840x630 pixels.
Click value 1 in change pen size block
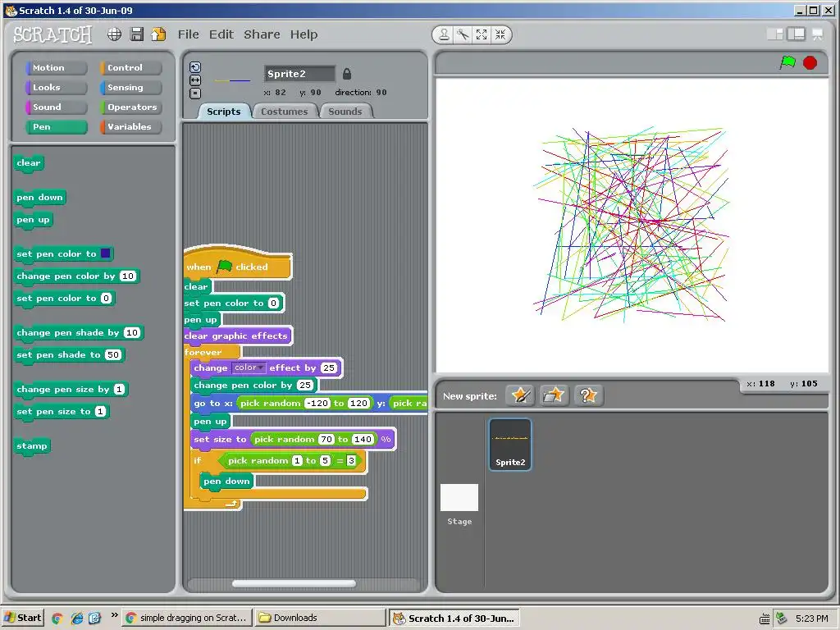(x=119, y=390)
